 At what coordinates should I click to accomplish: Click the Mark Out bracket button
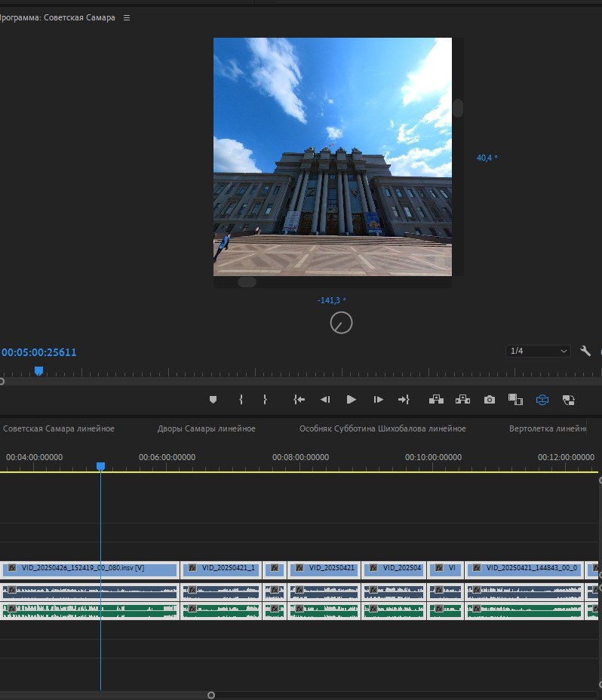[265, 399]
